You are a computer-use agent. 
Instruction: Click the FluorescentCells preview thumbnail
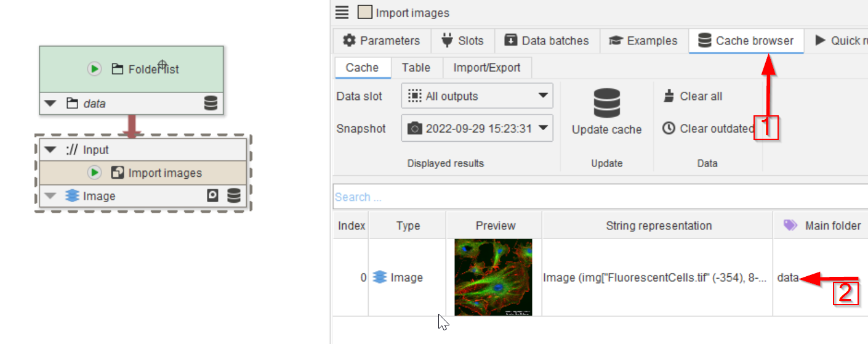click(493, 277)
